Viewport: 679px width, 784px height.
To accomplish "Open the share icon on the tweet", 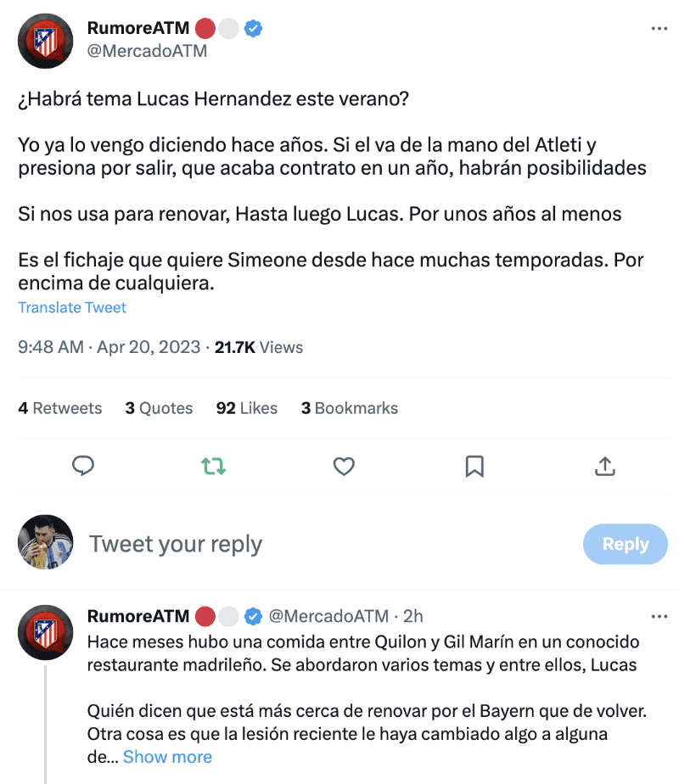I will 604,466.
